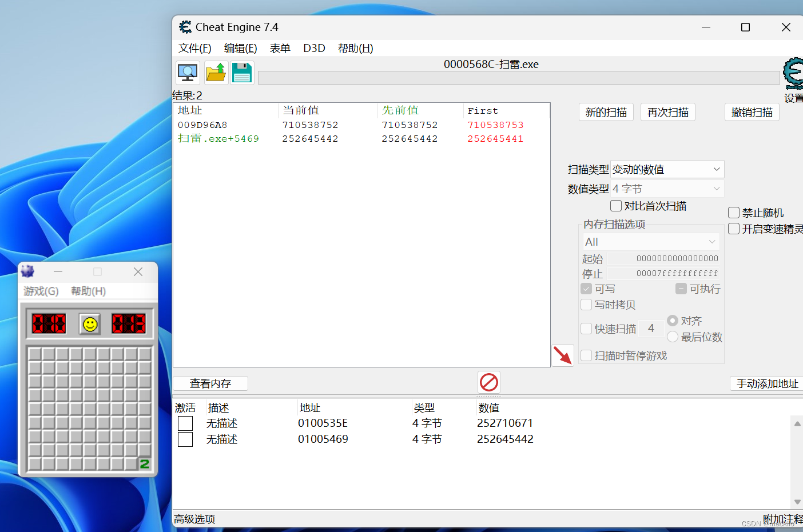Toggle the 写时拷贝 checkbox
Image resolution: width=803 pixels, height=532 pixels.
coord(586,305)
